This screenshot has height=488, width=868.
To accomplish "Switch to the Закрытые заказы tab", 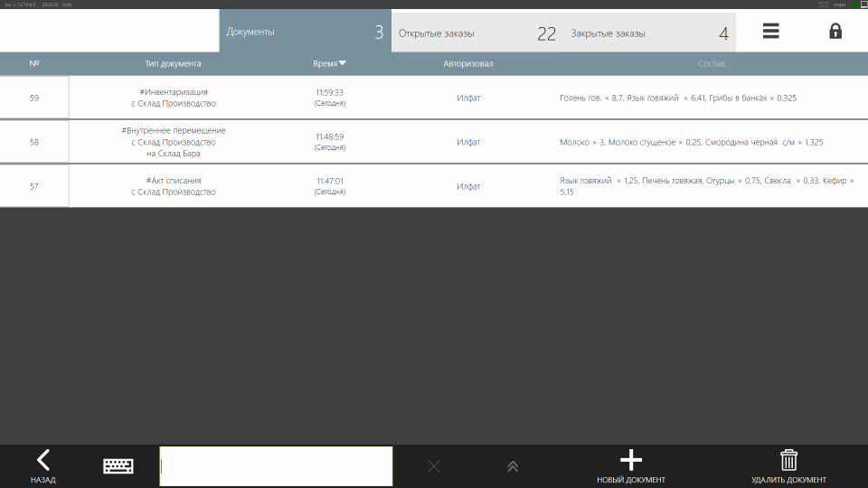I will point(650,33).
